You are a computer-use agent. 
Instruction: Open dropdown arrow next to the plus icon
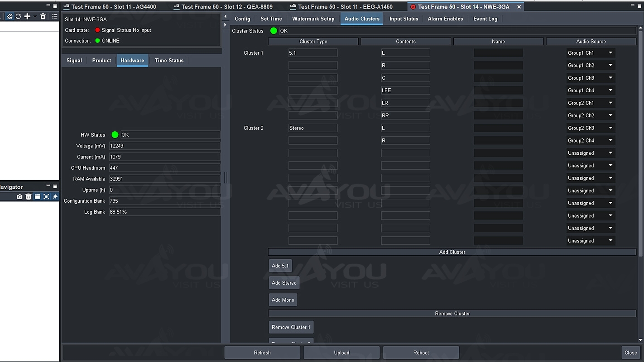[35, 16]
